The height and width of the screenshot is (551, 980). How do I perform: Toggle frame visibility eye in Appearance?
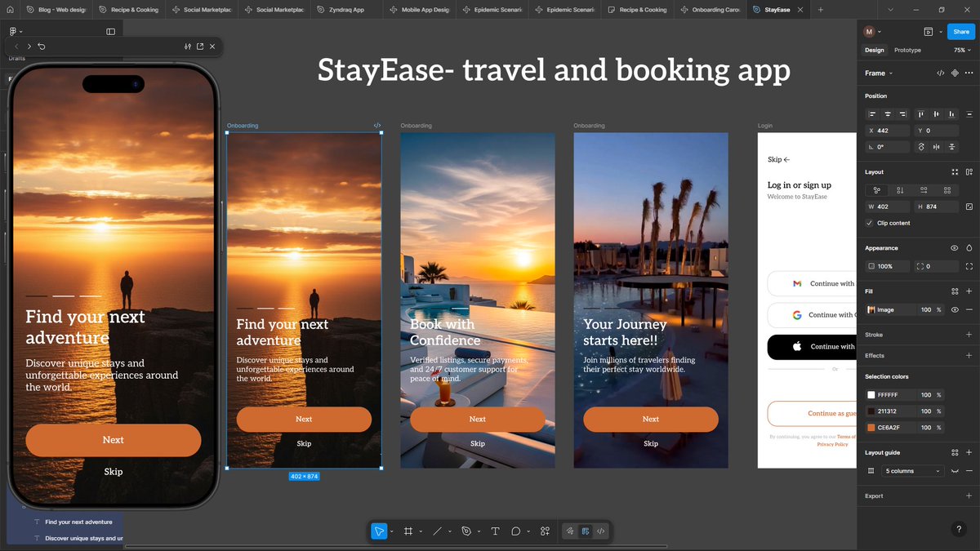coord(955,248)
